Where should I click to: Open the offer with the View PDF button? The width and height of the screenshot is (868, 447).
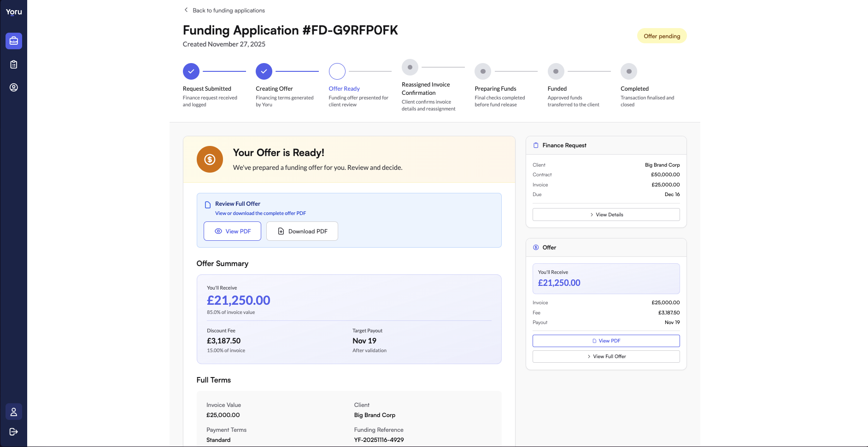(232, 231)
